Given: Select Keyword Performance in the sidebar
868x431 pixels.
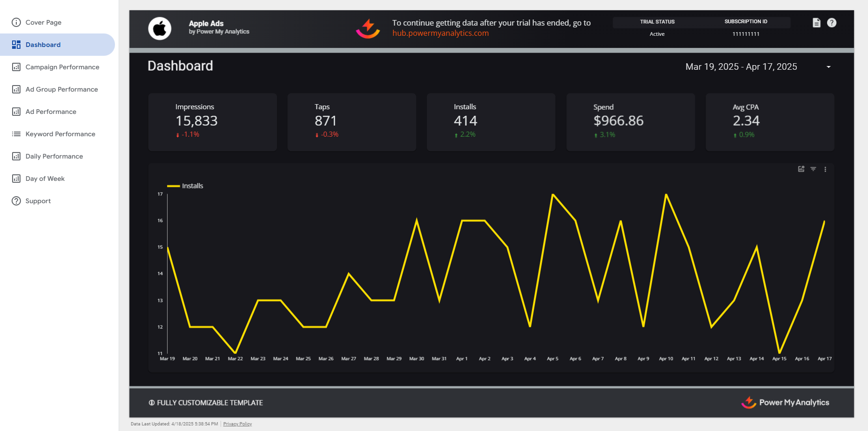Looking at the screenshot, I should tap(60, 134).
